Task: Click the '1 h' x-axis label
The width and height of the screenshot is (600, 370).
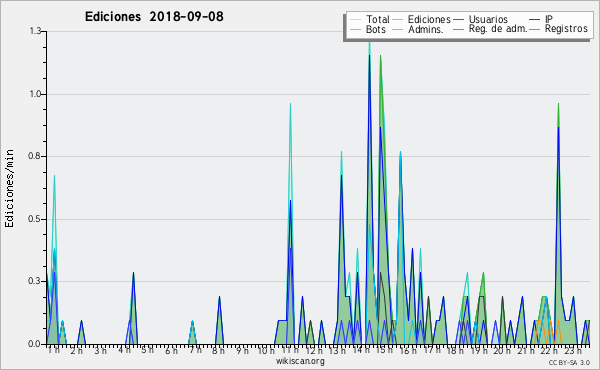Action: tap(54, 350)
